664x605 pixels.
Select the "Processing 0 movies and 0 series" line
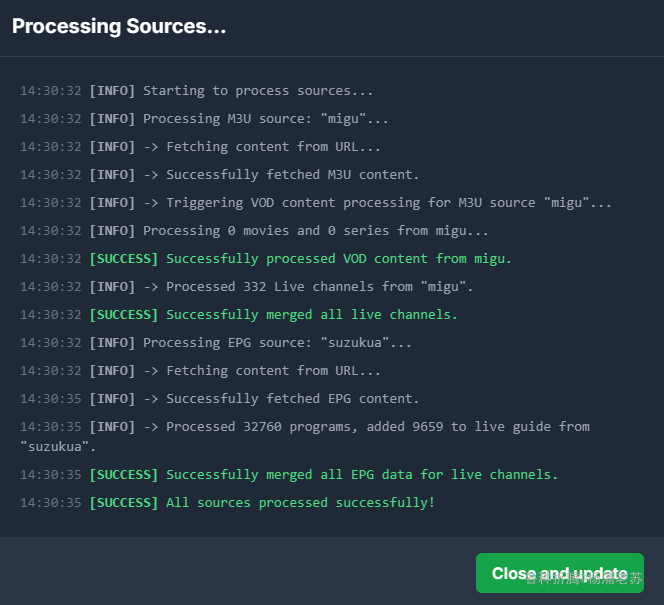tap(316, 231)
